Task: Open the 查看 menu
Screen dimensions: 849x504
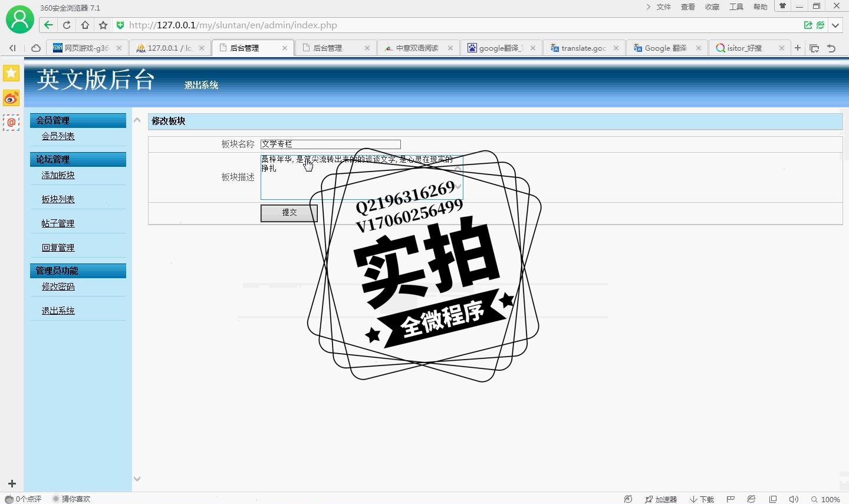Action: point(688,7)
